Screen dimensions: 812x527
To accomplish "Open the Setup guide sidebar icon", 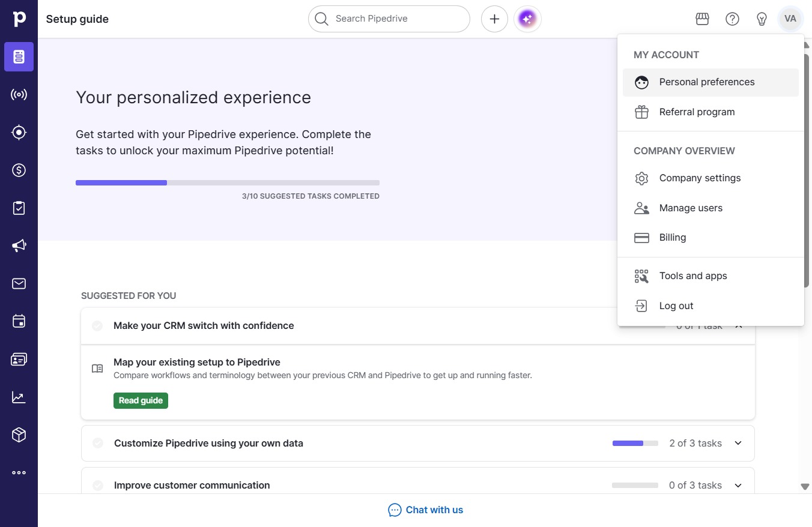I will tap(19, 57).
